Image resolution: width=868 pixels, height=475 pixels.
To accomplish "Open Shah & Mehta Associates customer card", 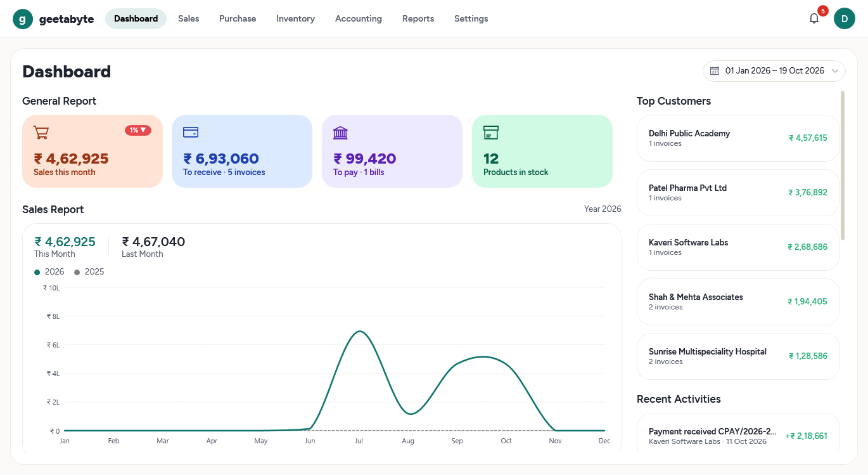I will point(738,302).
